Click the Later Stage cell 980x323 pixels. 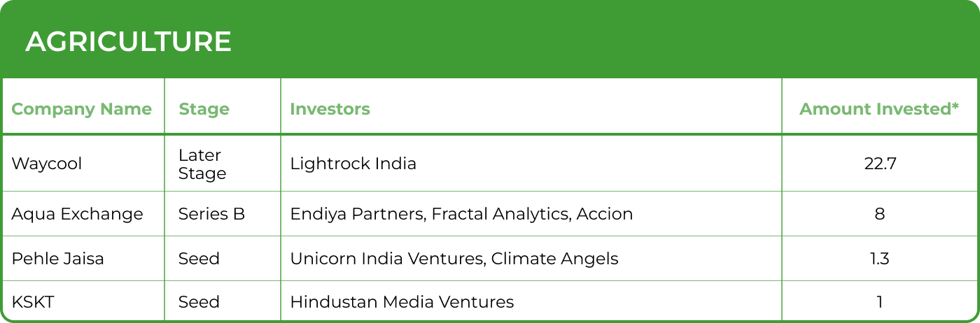(x=202, y=164)
